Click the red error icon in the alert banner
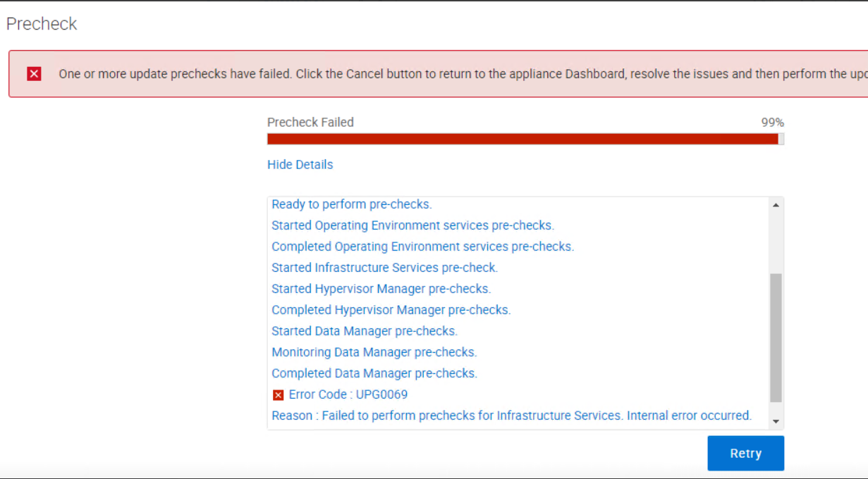The image size is (868, 479). pos(33,73)
